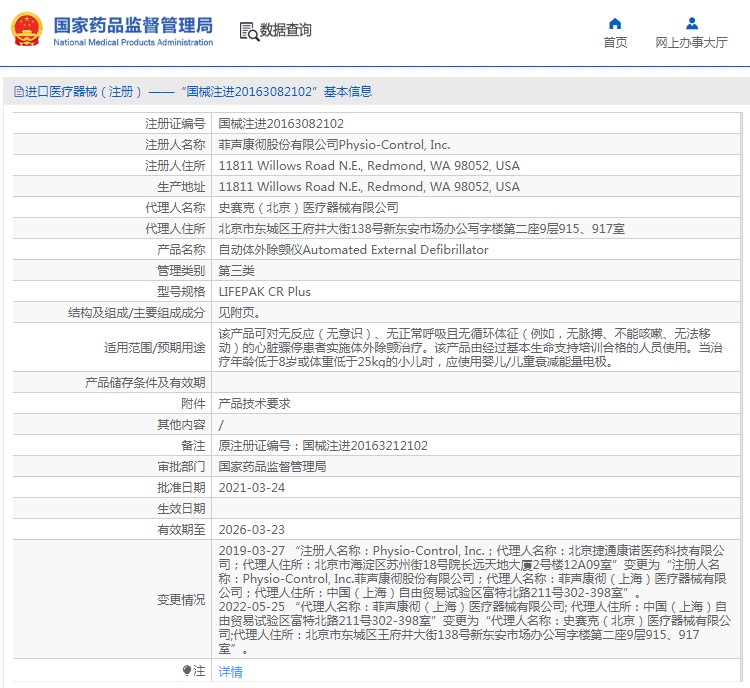Click the 型号规格 row label
Screen dimensions: 750x688
coord(181,292)
